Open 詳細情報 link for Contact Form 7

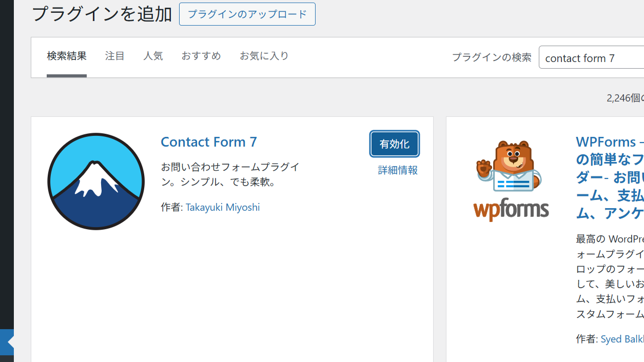click(x=398, y=170)
